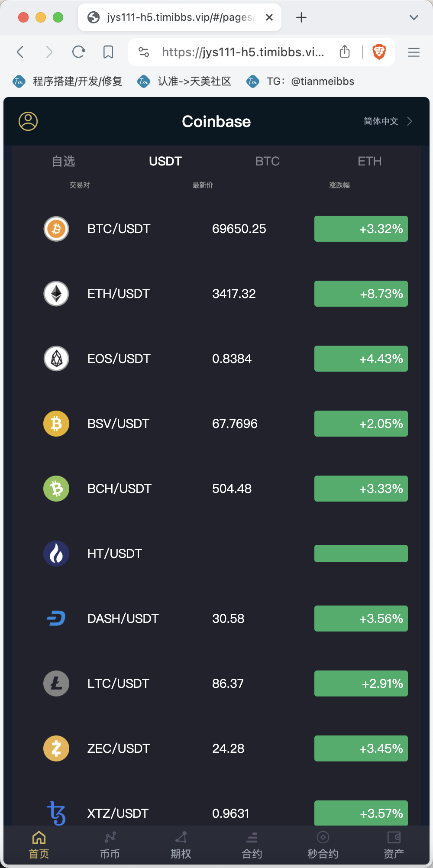Screen dimensions: 433x868
Task: Click the browser bookmark icon
Action: point(108,52)
